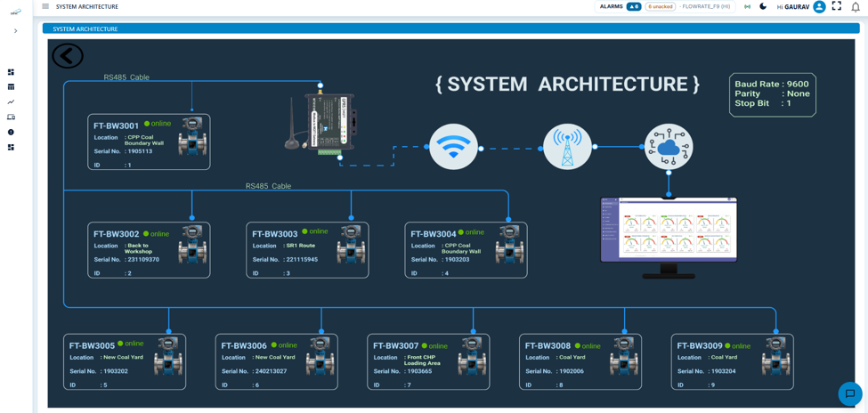Toggle dark mode with the moon icon

coord(763,6)
